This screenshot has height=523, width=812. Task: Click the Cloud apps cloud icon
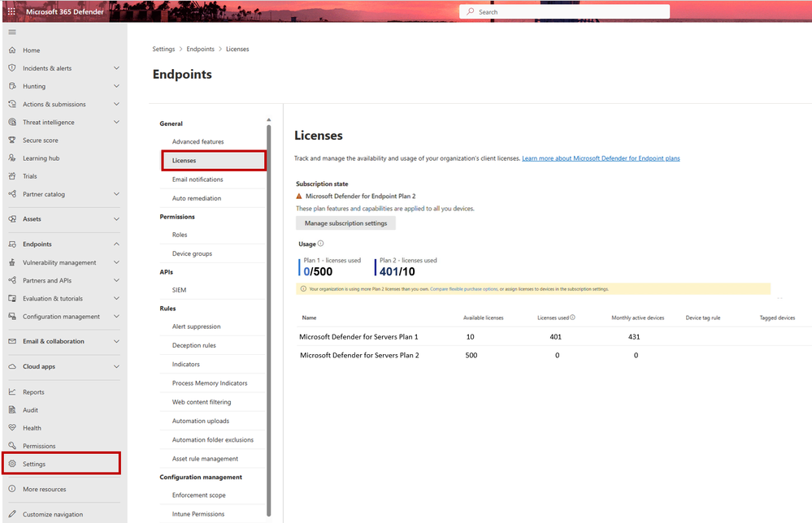(12, 366)
